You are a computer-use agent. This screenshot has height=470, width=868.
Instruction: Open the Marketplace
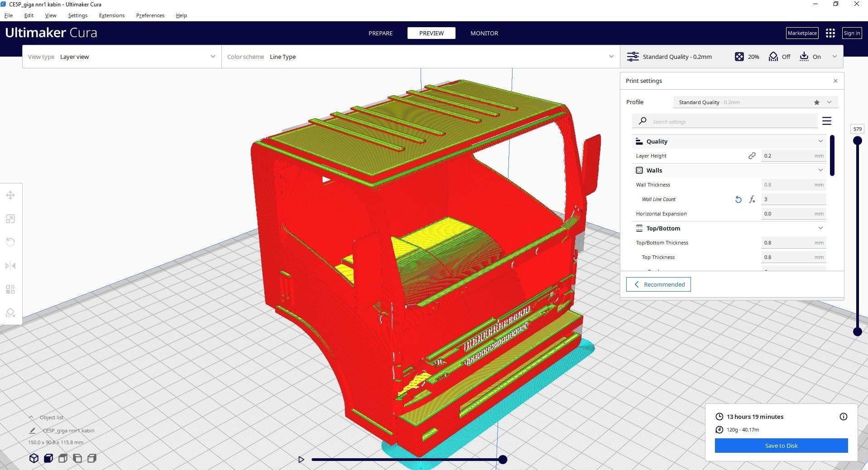[802, 33]
